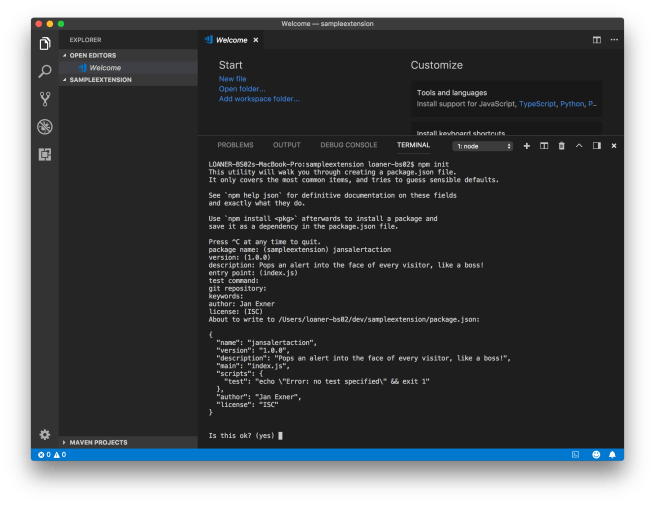Toggle the panel position to the right

pyautogui.click(x=597, y=146)
